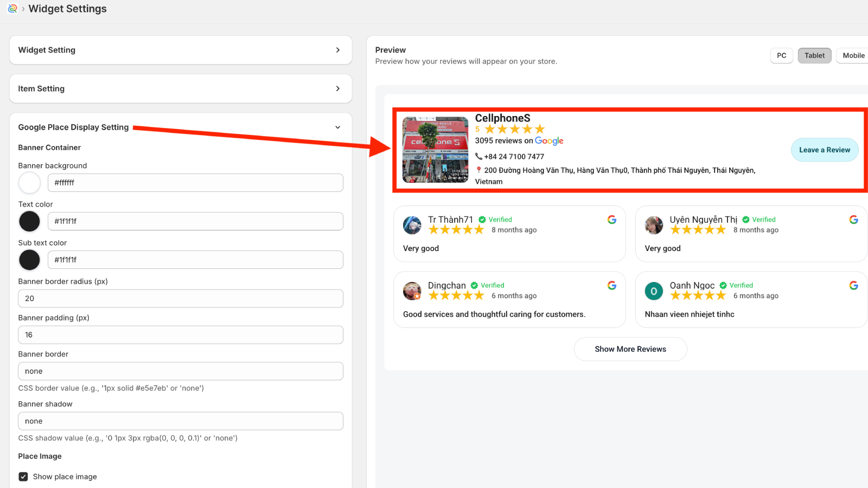
Task: Switch preview to Mobile view
Action: click(853, 55)
